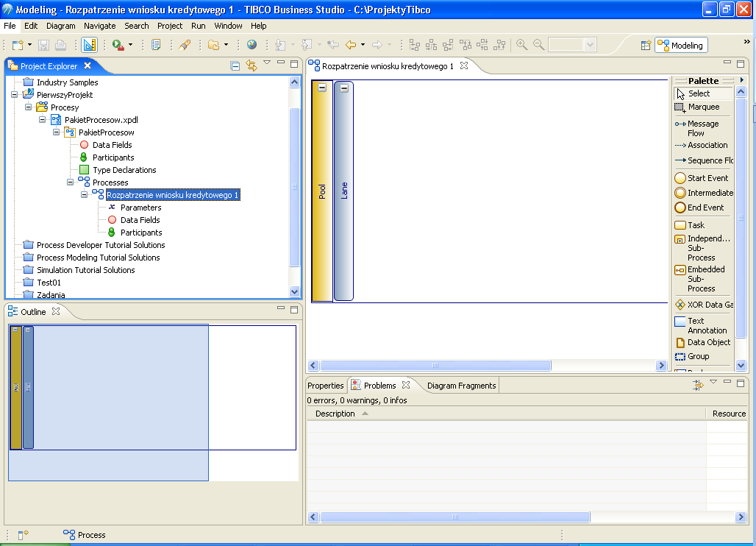Viewport: 756px width, 546px height.
Task: Collapse the Processes tree node
Action: 71,182
